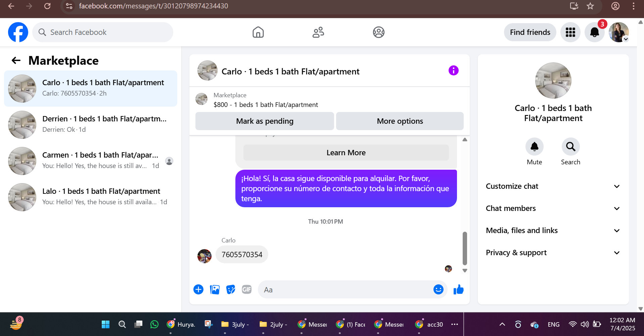Go back with the browser back arrow
Viewport: 644px width, 336px height.
pyautogui.click(x=11, y=6)
